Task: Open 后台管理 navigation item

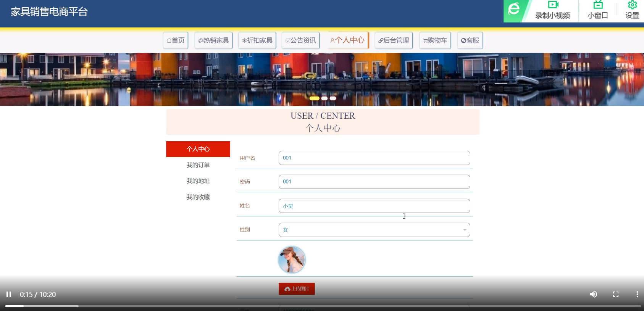Action: click(x=394, y=40)
